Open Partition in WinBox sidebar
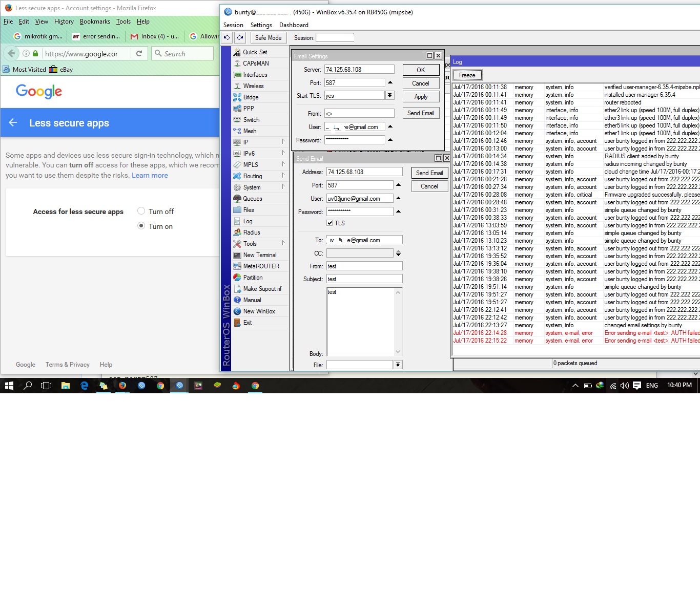 click(253, 278)
